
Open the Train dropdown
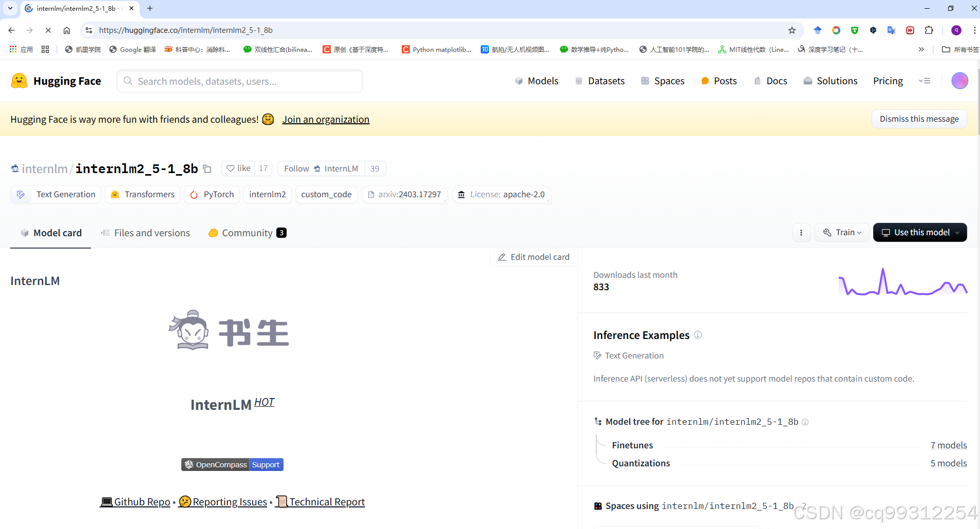[x=842, y=233]
